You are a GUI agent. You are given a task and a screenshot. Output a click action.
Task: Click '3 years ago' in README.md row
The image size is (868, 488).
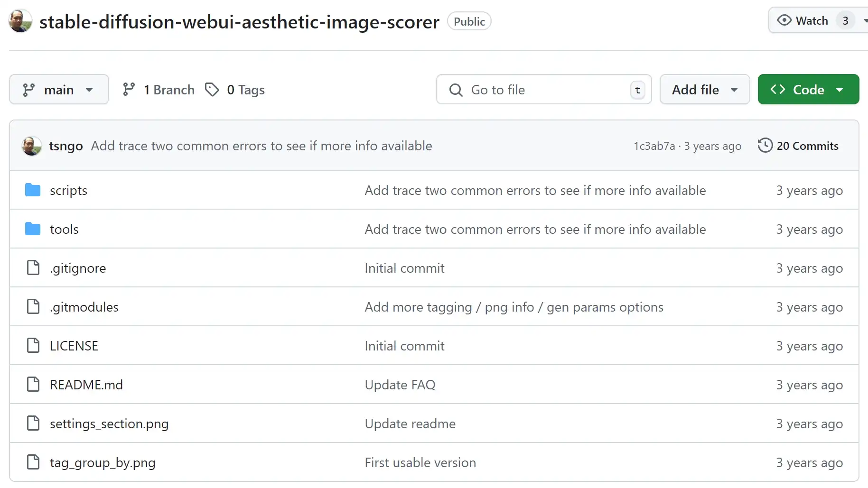point(809,385)
